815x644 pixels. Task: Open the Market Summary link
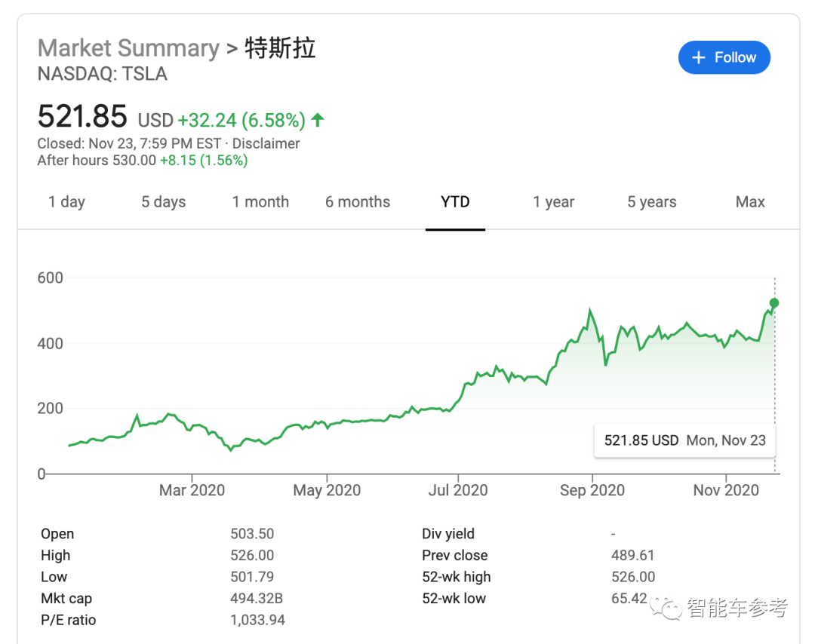128,48
